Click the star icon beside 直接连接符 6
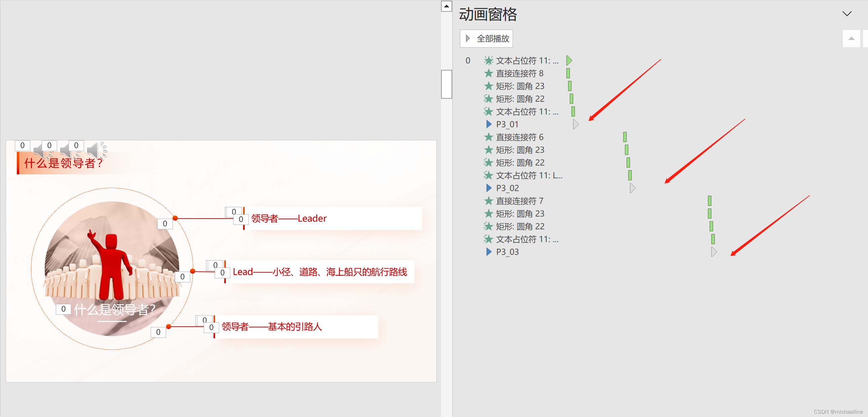The image size is (868, 417). tap(488, 137)
